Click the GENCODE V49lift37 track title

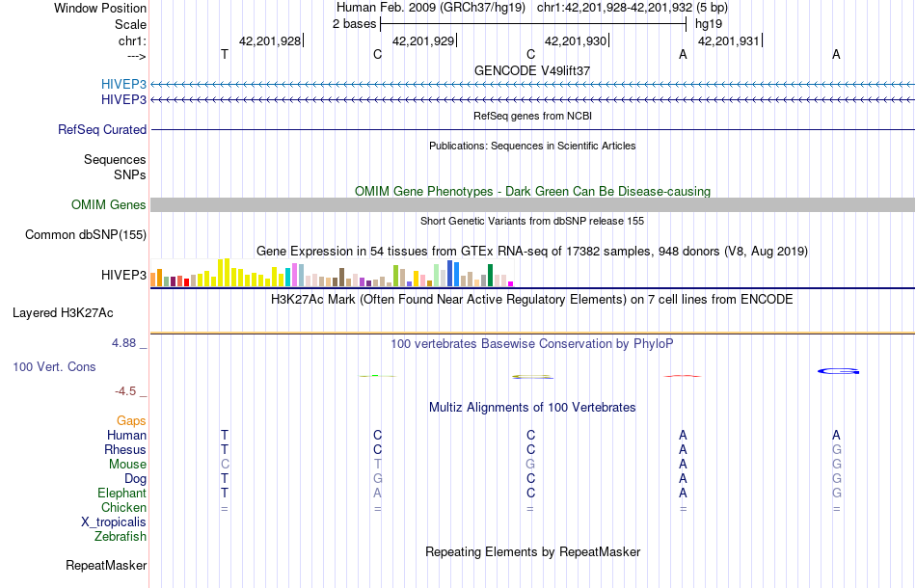tap(531, 70)
